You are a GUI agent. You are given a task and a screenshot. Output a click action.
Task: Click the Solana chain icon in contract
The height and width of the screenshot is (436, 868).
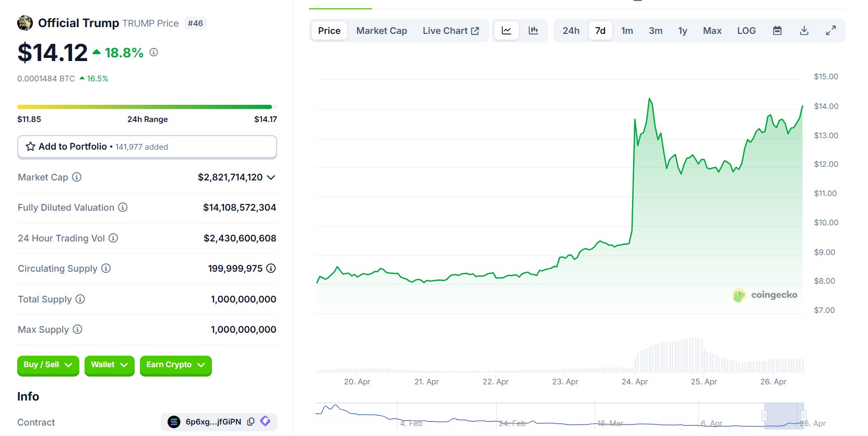[x=174, y=421]
